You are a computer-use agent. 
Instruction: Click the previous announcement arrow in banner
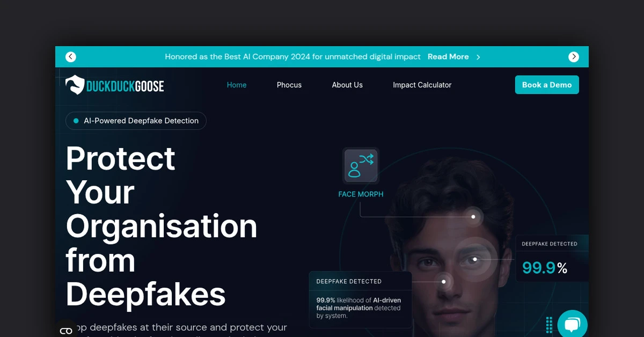[x=71, y=57]
